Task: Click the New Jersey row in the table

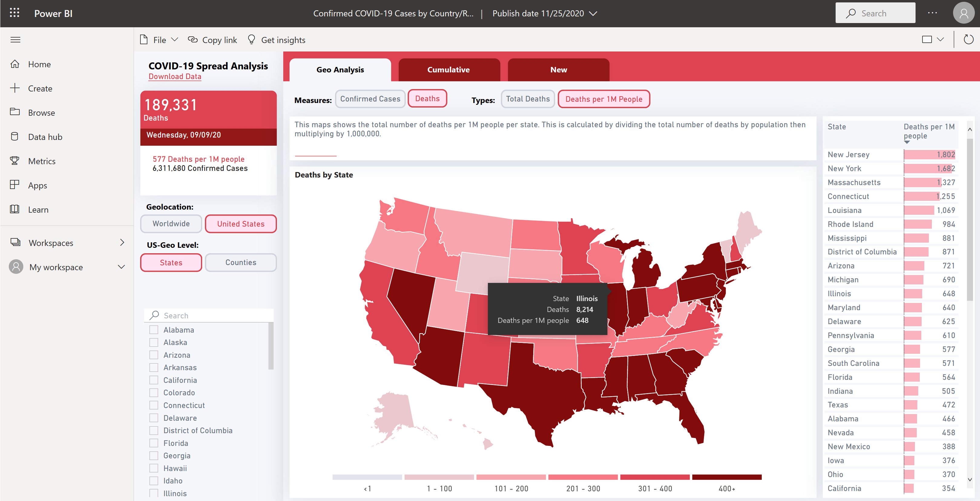Action: point(891,154)
